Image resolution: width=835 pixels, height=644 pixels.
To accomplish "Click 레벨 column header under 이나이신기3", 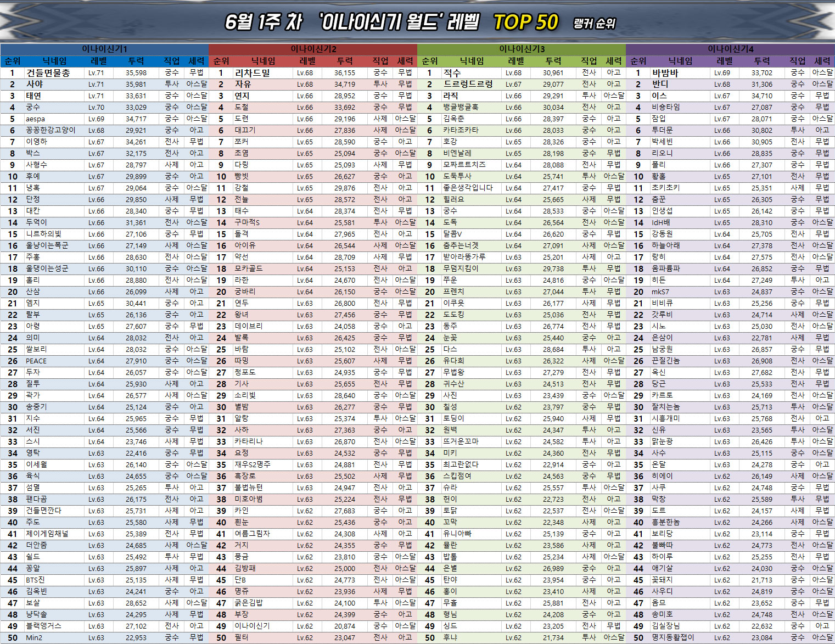I will [516, 61].
